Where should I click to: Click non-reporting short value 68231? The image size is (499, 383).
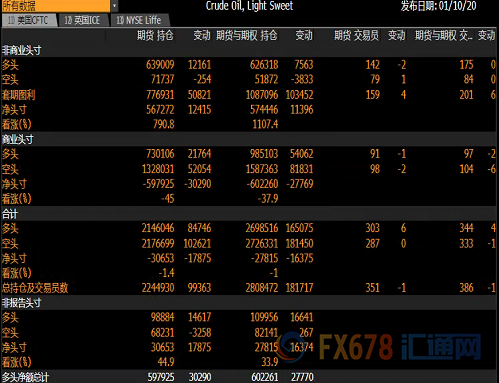(162, 332)
